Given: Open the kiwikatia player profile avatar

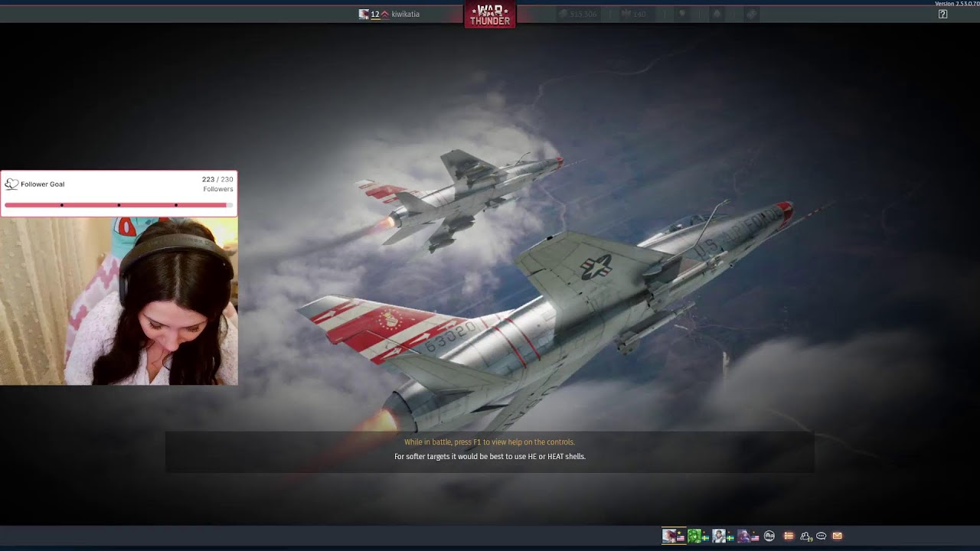Looking at the screenshot, I should tap(364, 14).
